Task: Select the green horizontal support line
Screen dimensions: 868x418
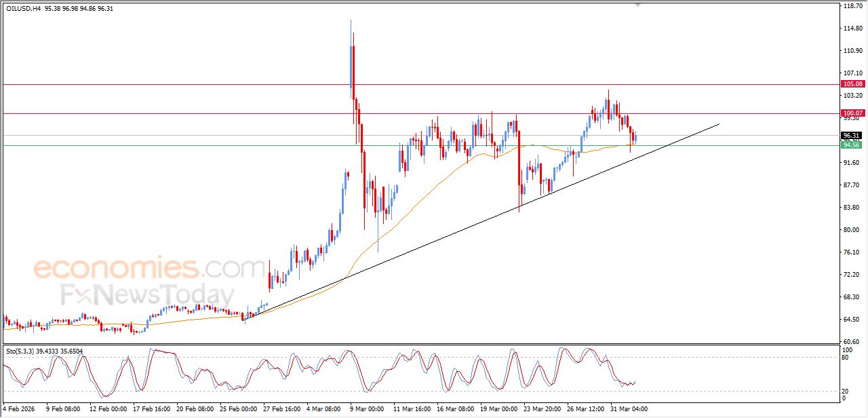Action: tap(203, 145)
